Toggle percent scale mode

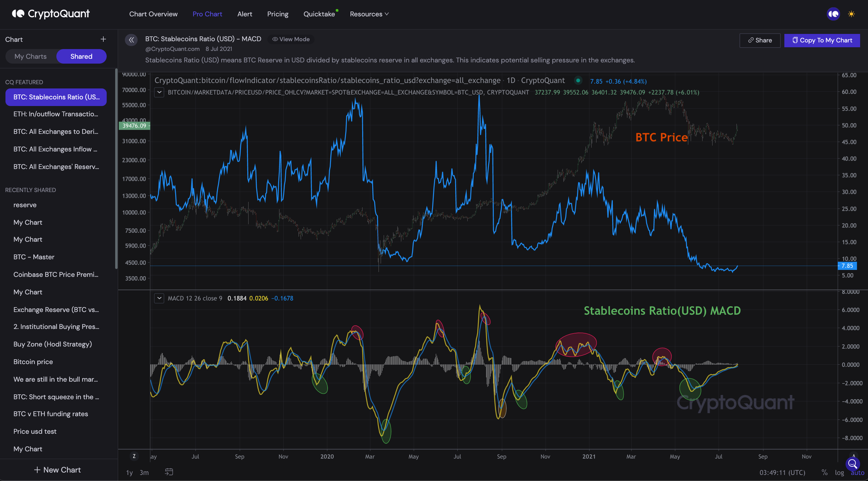[824, 472]
